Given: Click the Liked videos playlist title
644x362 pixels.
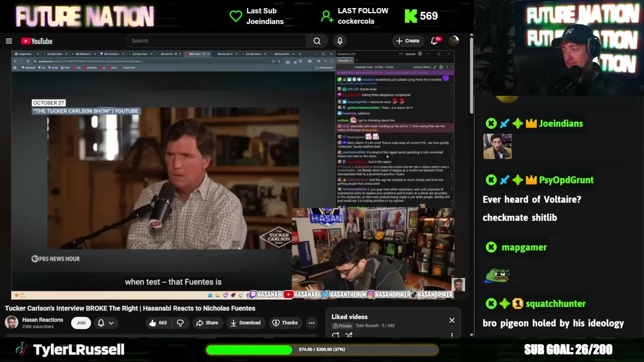Looking at the screenshot, I should click(x=350, y=317).
